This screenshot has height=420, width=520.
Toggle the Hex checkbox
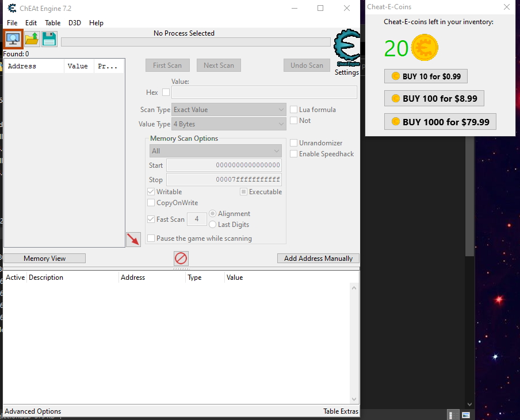click(166, 93)
